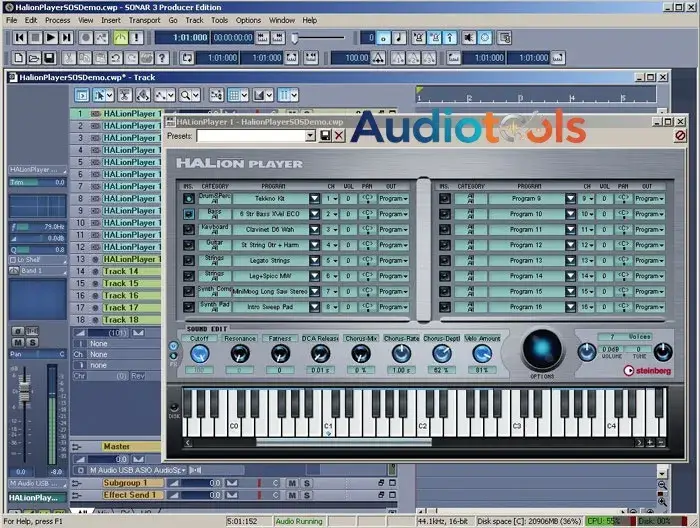This screenshot has width=700, height=528.
Task: Open channel dropdown showing 3 for Clavinet row
Action: (x=331, y=229)
